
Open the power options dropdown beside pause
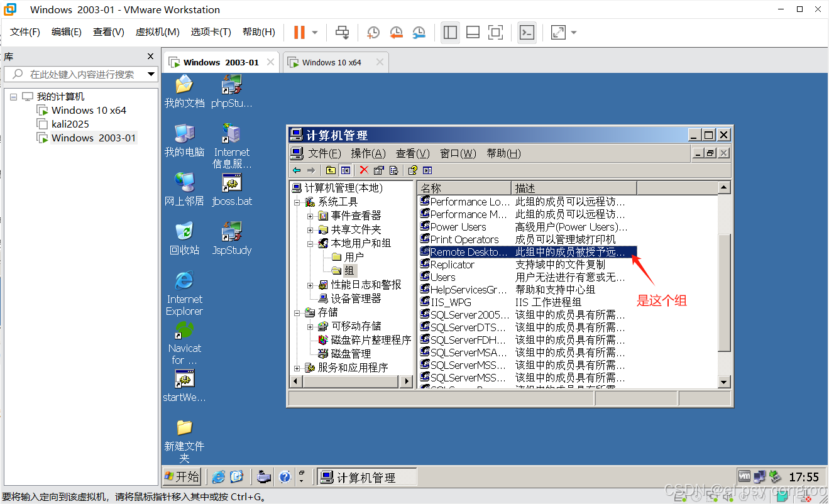point(315,32)
